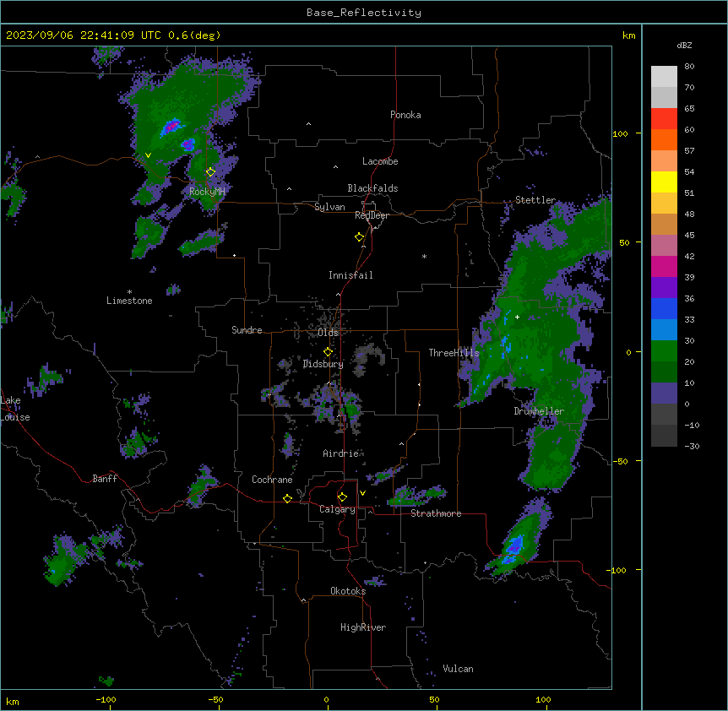Click the Innisfail city label

[x=350, y=275]
